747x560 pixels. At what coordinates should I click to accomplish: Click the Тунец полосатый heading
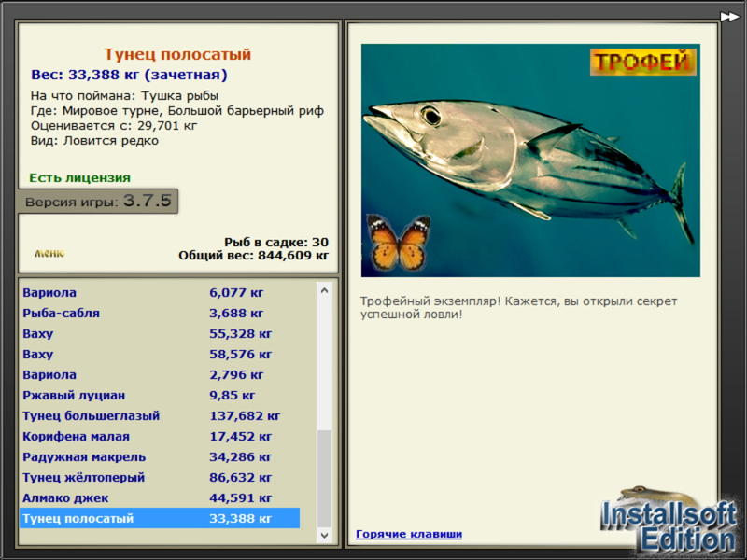click(177, 54)
